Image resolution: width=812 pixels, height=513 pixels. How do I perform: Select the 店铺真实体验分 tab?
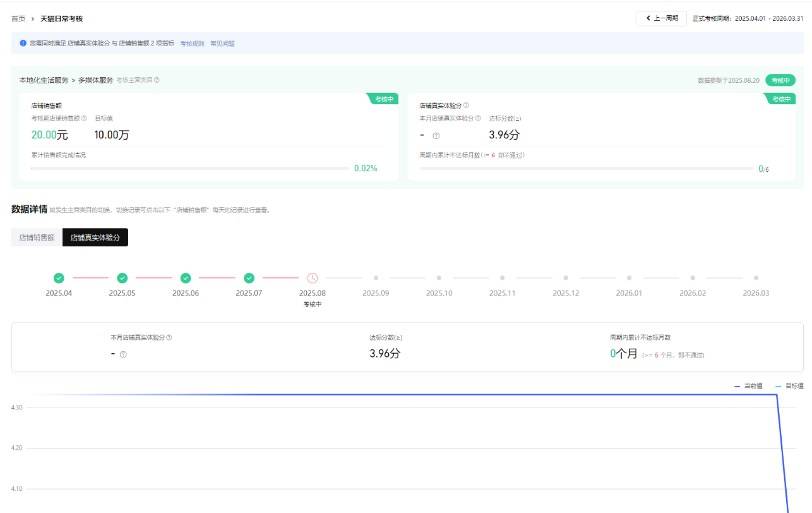[x=95, y=238]
